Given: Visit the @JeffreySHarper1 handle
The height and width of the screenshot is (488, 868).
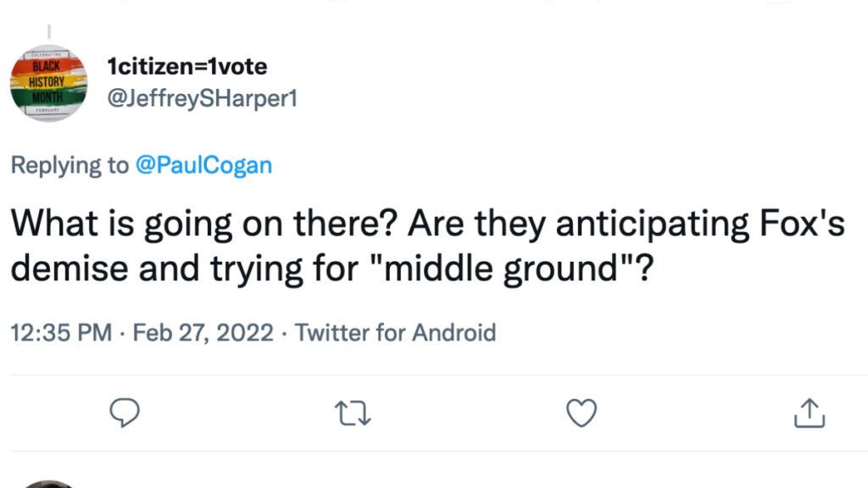Looking at the screenshot, I should (x=203, y=98).
